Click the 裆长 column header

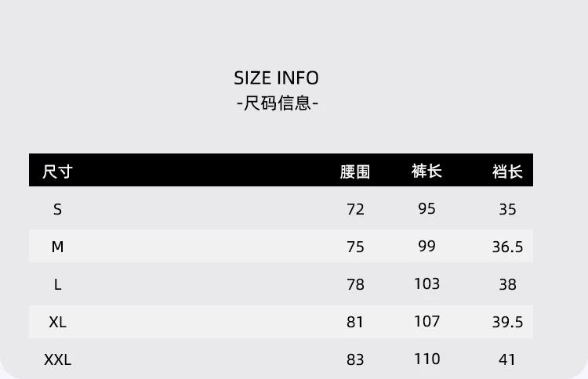(x=507, y=171)
